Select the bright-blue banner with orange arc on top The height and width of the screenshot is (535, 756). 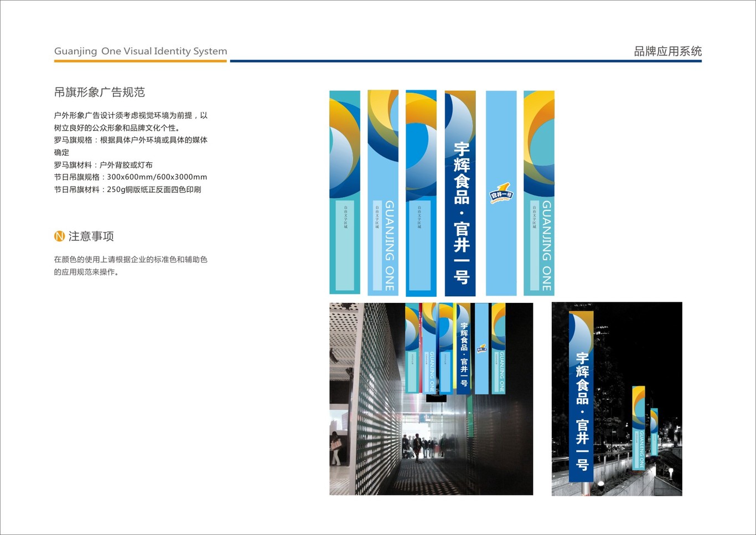click(421, 193)
